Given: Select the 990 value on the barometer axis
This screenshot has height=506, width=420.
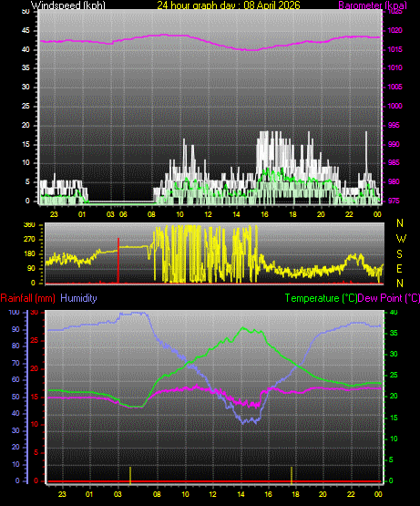Looking at the screenshot, I should click(x=394, y=144).
